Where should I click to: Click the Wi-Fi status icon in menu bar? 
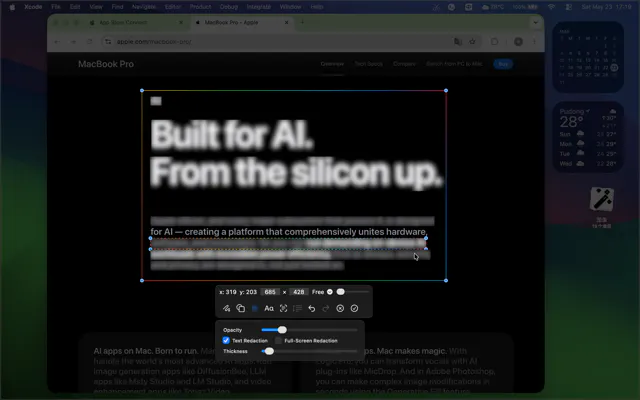click(551, 7)
